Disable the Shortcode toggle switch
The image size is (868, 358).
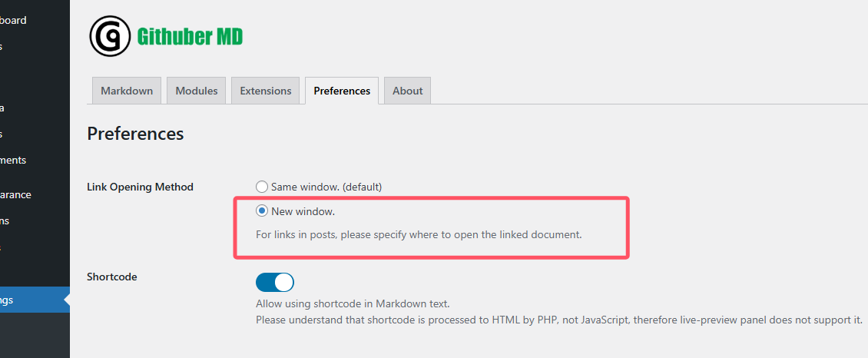pyautogui.click(x=275, y=282)
